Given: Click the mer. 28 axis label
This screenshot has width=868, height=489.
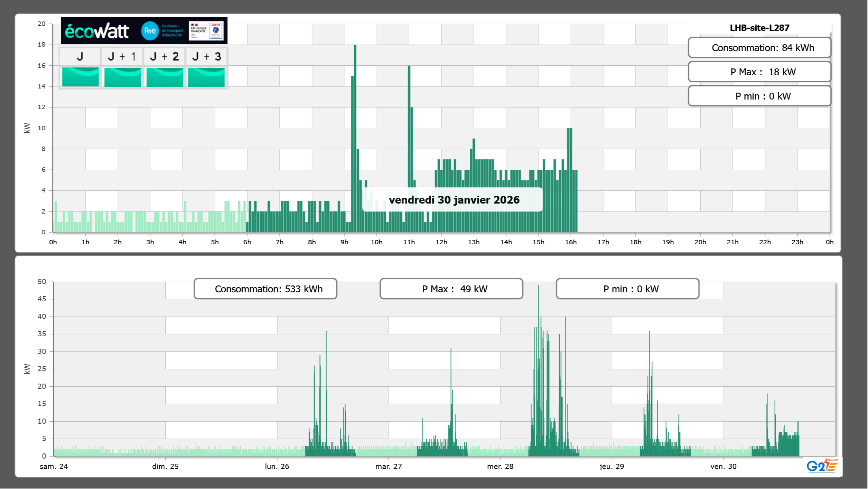Looking at the screenshot, I should tap(500, 466).
